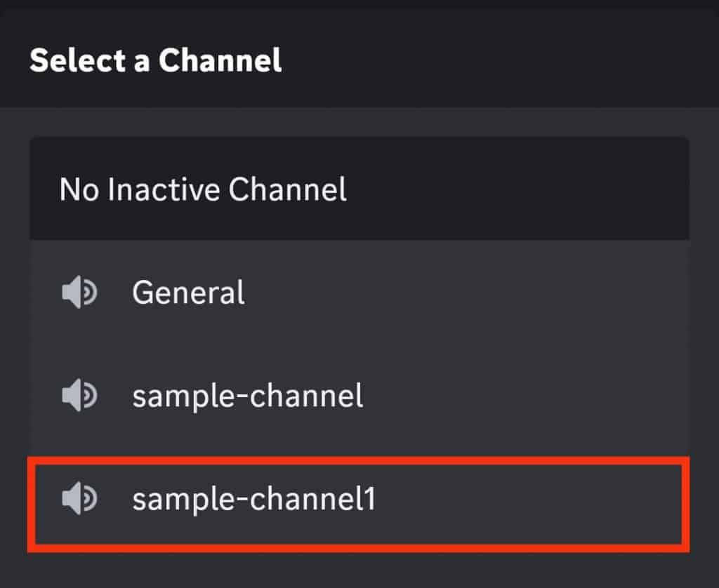Click the General channel label text
The image size is (719, 588).
point(187,293)
